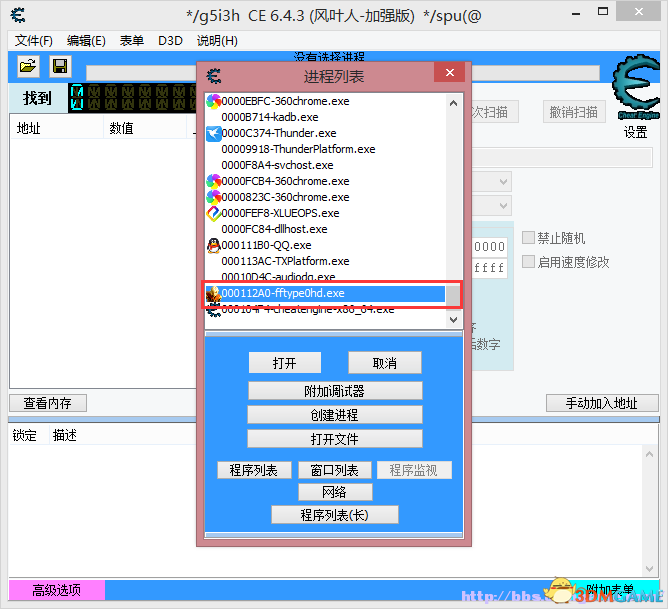Viewport: 668px width, 609px height.
Task: Click the open file folder toolbar icon
Action: point(28,66)
